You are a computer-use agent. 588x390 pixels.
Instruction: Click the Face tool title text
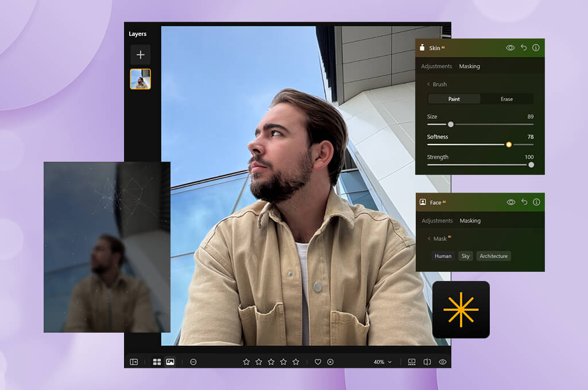[x=435, y=202]
